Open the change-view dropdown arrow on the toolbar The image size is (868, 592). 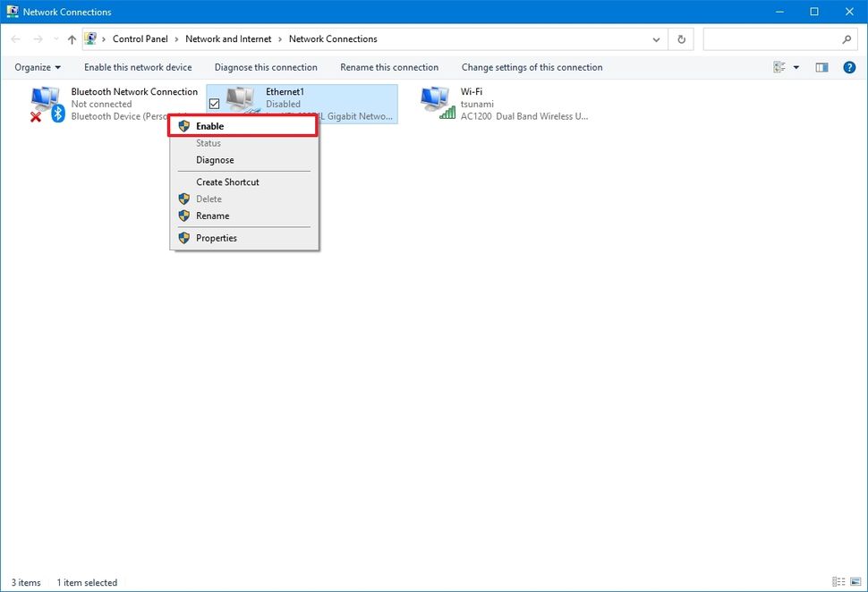tap(796, 67)
